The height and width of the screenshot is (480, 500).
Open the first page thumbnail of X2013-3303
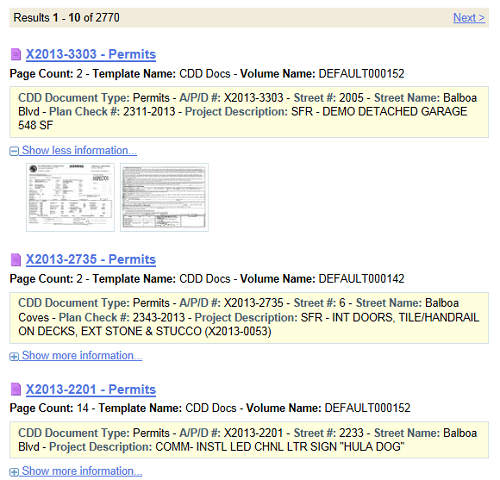[x=70, y=197]
